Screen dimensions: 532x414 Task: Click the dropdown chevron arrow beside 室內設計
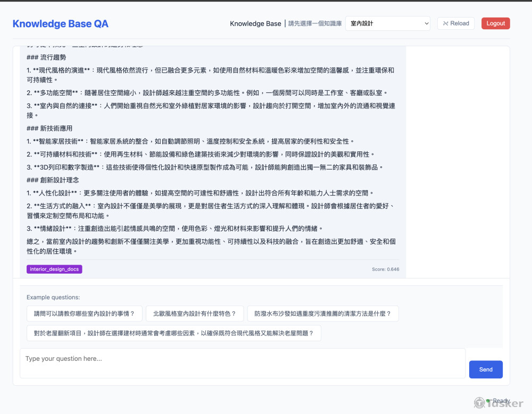[x=426, y=23]
